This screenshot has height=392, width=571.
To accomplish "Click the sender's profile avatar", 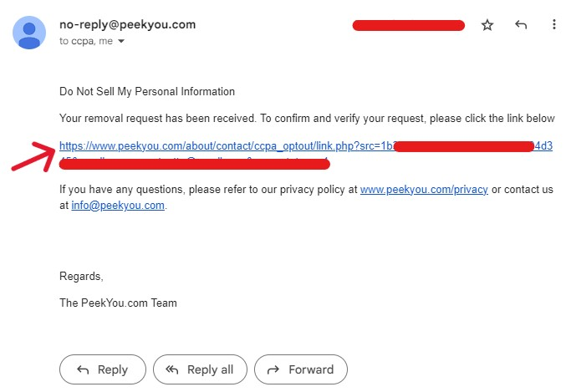I will coord(29,33).
